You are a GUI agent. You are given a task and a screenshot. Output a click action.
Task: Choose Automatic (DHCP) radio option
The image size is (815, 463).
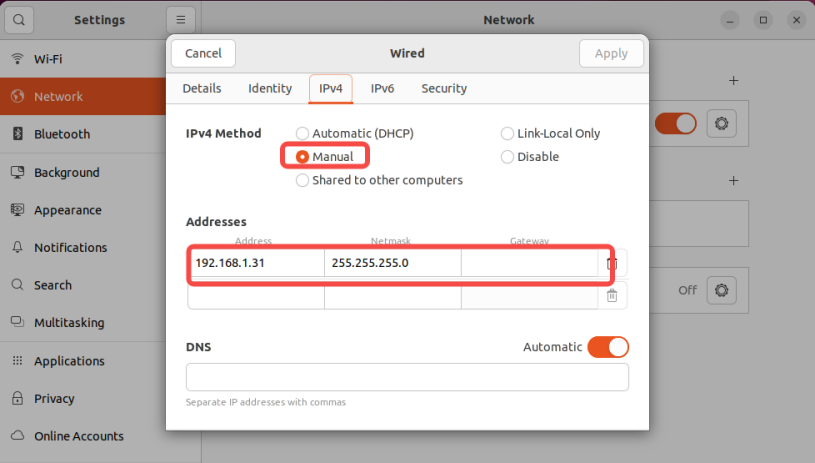(302, 133)
